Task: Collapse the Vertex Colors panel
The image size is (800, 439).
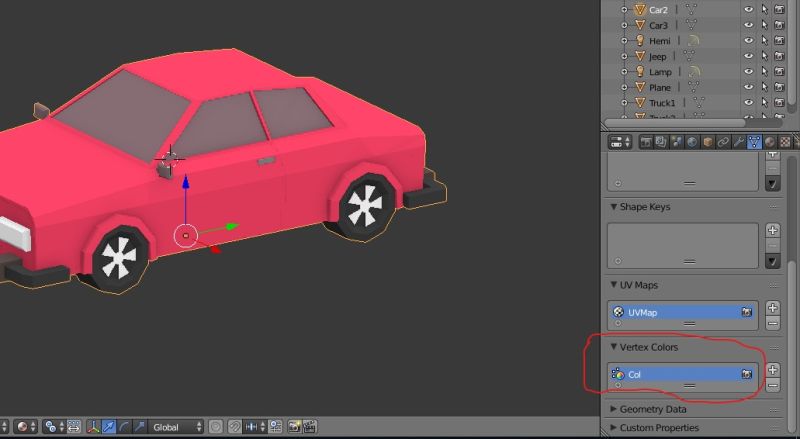Action: click(614, 347)
